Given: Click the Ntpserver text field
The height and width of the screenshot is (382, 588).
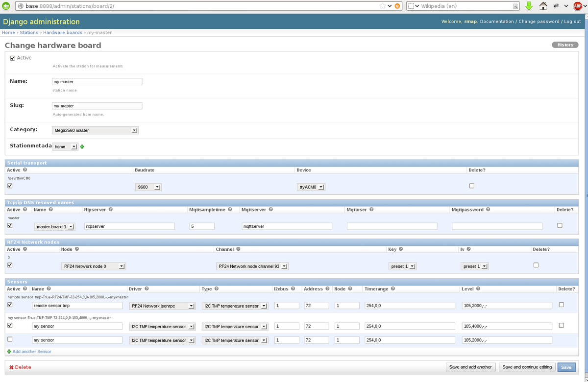Looking at the screenshot, I should click(129, 226).
